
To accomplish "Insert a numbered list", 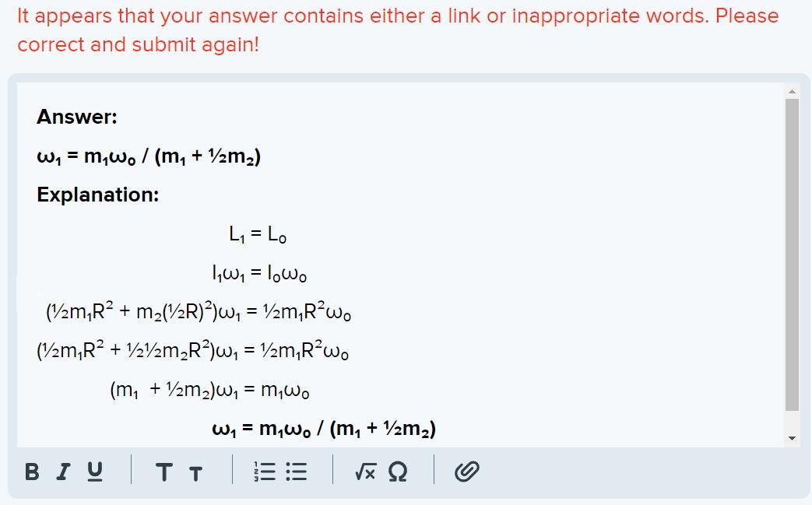I will [x=265, y=472].
